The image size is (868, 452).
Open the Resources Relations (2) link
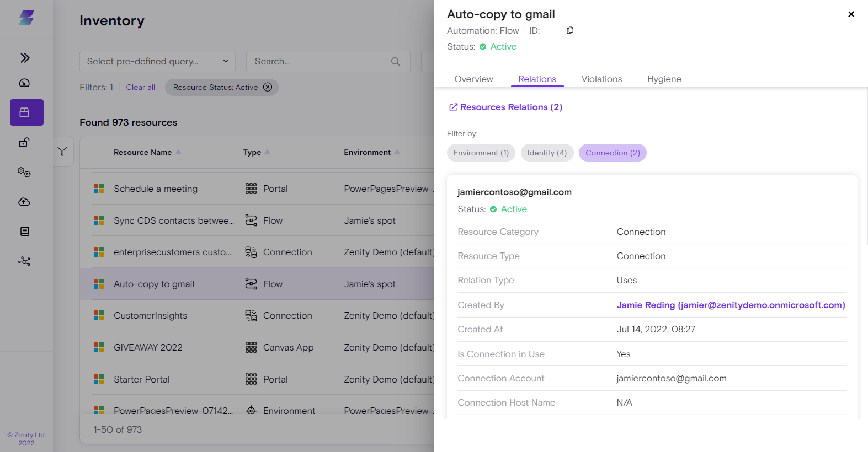tap(505, 107)
